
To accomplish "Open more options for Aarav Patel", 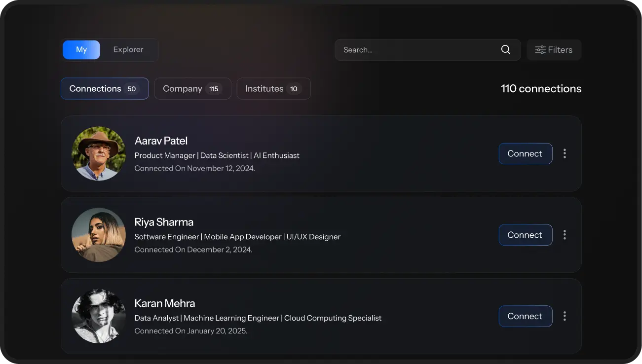I will (565, 153).
